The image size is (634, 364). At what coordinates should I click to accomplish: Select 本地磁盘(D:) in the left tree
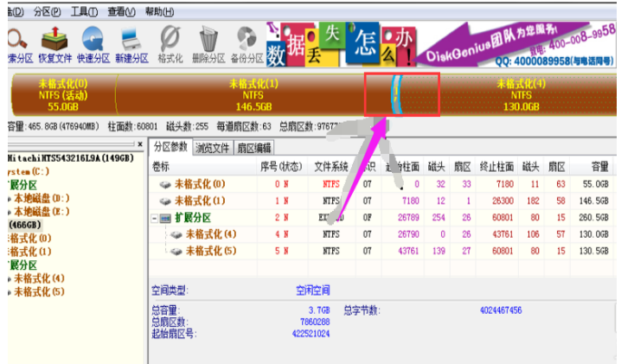(x=42, y=198)
